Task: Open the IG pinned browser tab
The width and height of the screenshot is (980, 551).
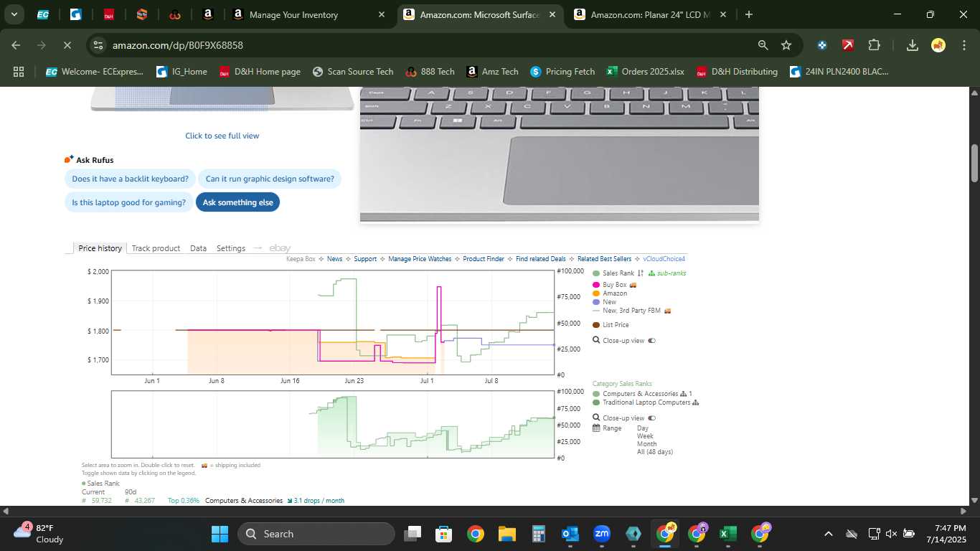Action: click(76, 14)
